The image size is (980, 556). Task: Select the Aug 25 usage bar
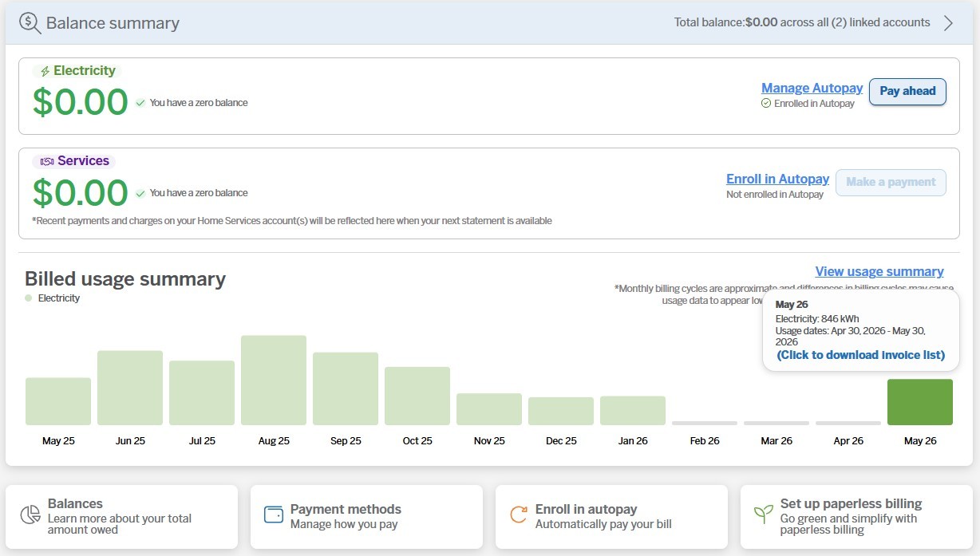click(274, 380)
